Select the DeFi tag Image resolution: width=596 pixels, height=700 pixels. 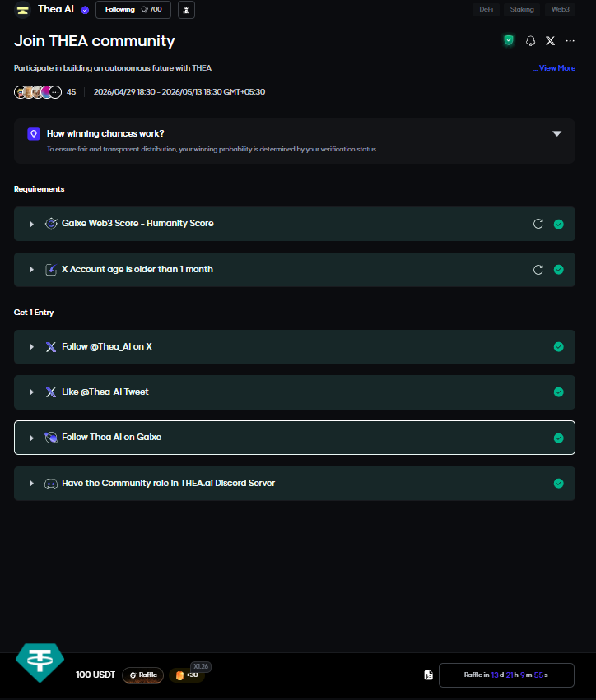coord(486,9)
